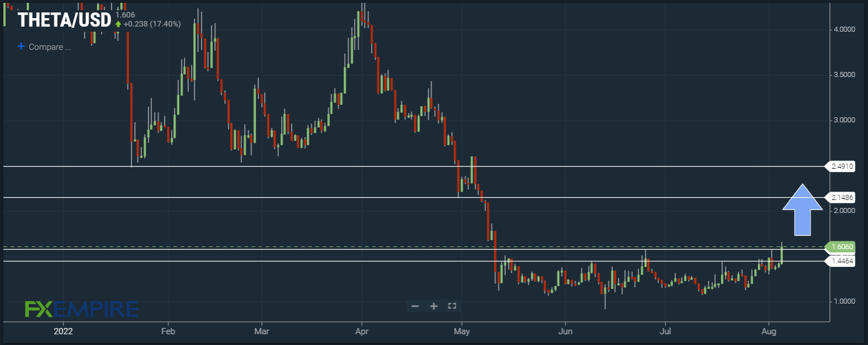Zoom out the chart with minus icon
This screenshot has width=868, height=345.
tap(415, 306)
